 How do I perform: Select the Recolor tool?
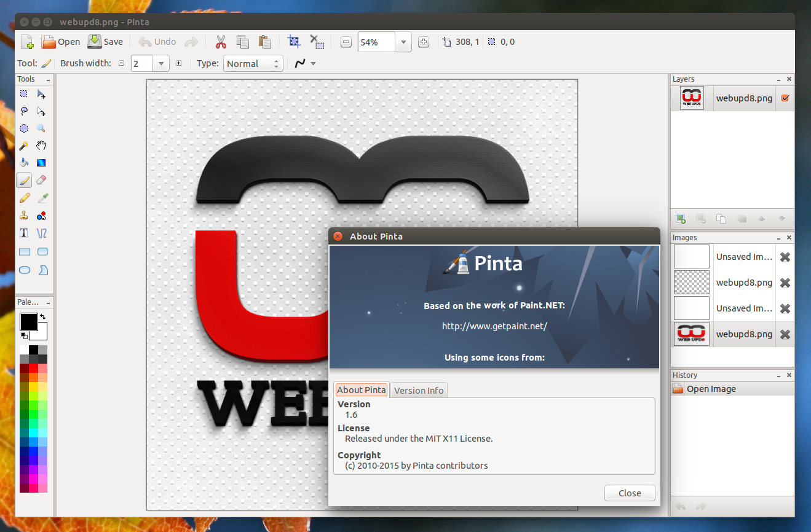41,216
